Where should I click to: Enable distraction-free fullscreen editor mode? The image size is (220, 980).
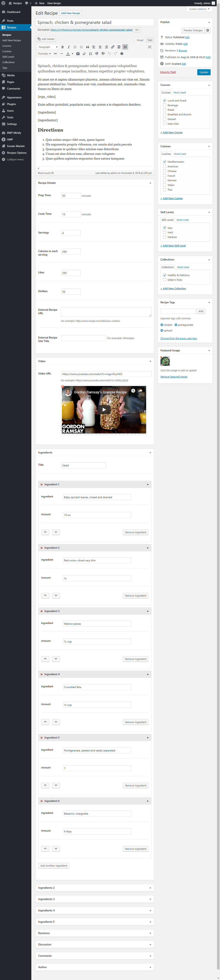[x=149, y=47]
